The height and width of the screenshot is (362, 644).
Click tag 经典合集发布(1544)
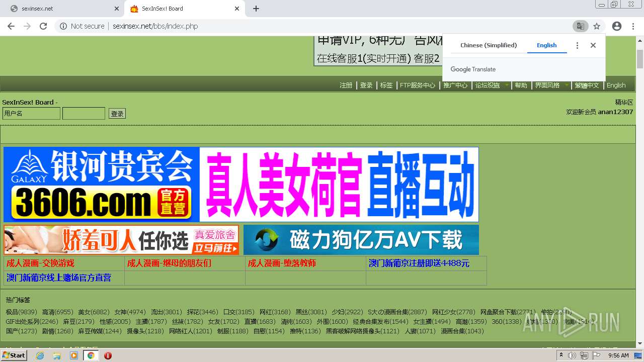[380, 322]
